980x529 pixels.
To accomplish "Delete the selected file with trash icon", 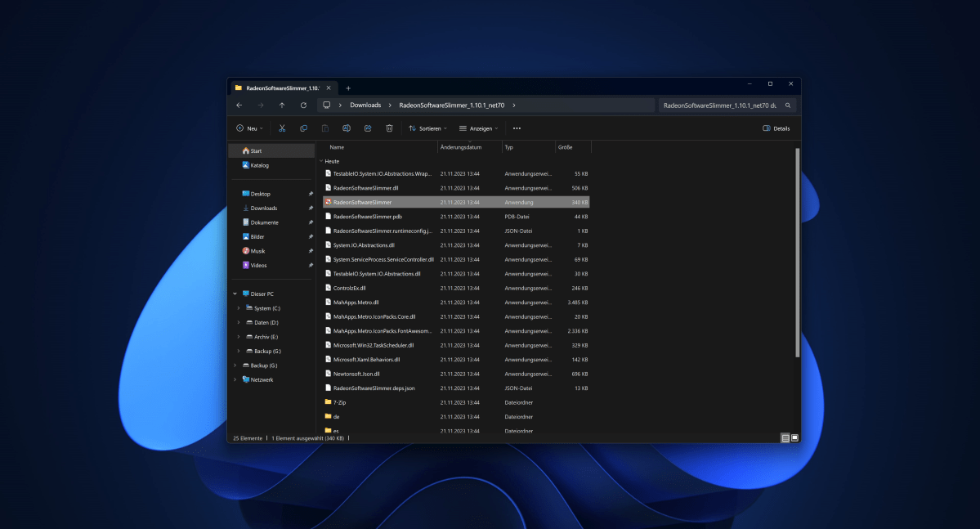I will (x=389, y=128).
